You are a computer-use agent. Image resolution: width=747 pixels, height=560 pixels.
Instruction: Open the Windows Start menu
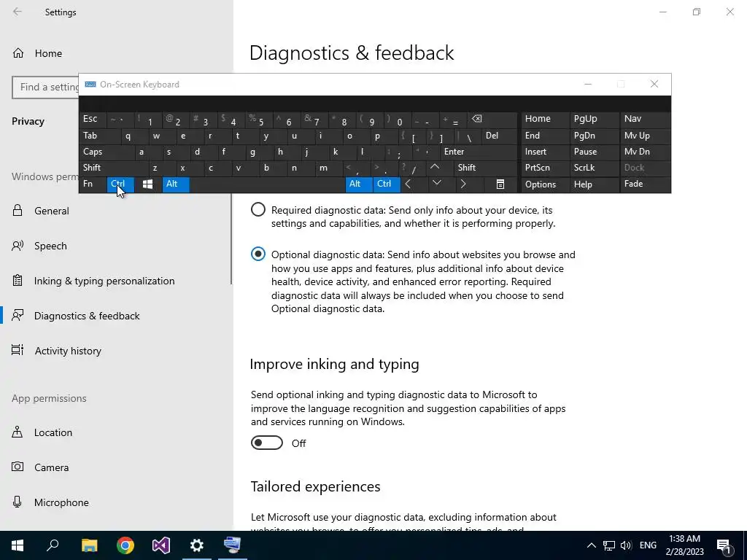point(18,545)
